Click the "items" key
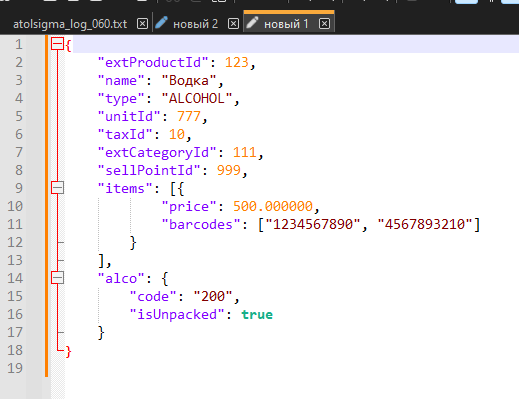 pyautogui.click(x=125, y=188)
